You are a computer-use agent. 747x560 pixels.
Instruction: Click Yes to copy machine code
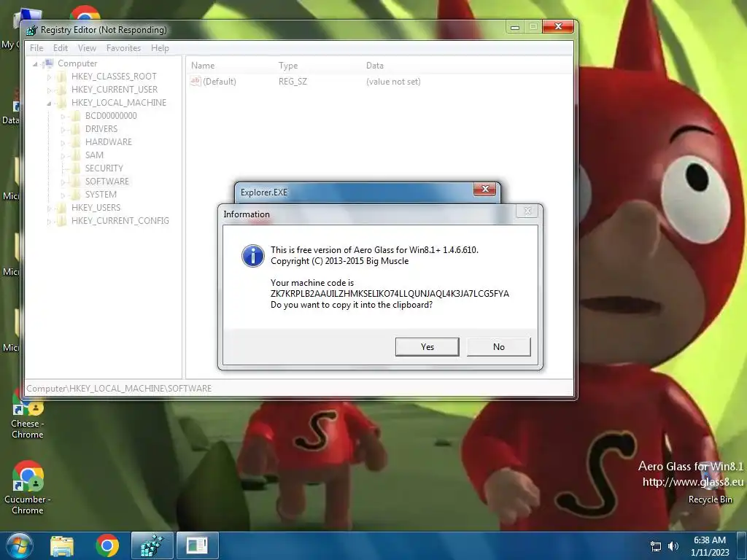[x=427, y=346]
